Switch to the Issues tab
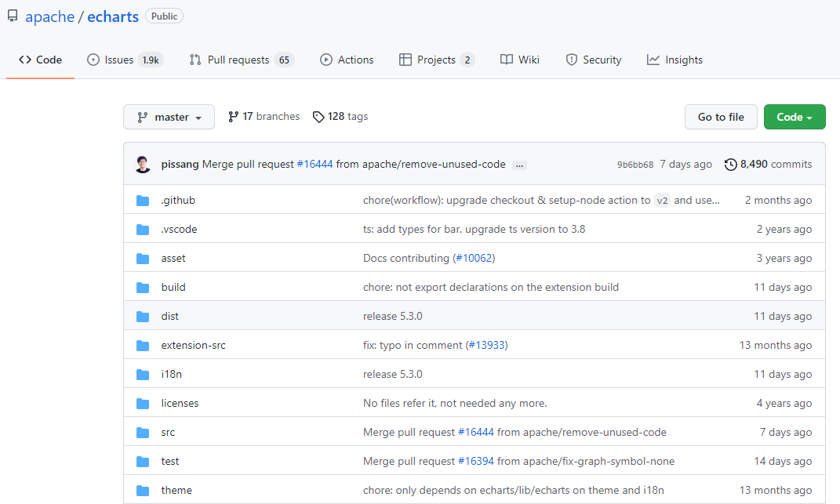 [125, 60]
